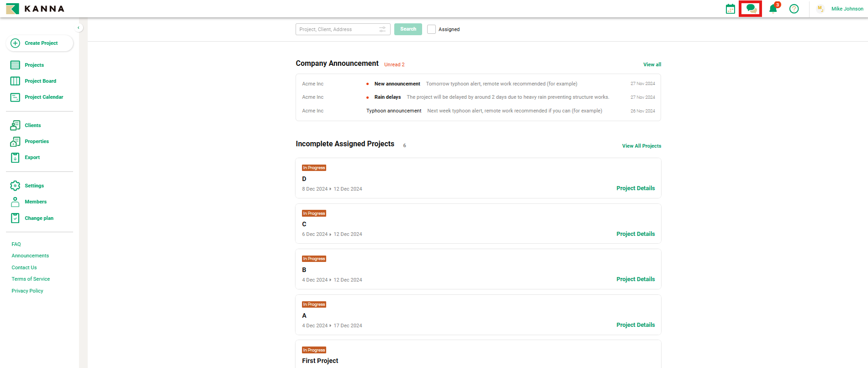
Task: Open the Project Board sidebar icon
Action: [x=15, y=81]
